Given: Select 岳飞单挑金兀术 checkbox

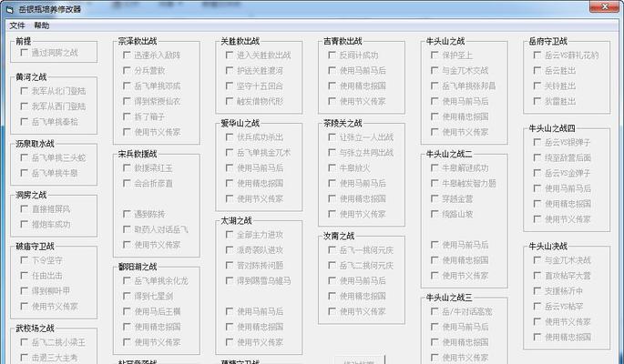Looking at the screenshot, I should (230, 153).
